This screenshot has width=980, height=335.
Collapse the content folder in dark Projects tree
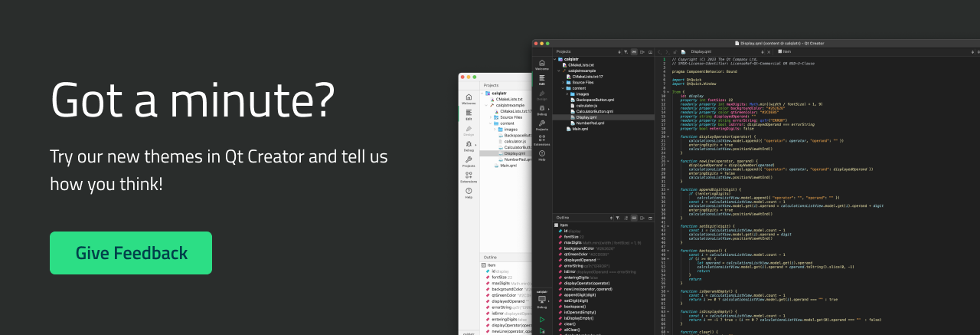563,88
